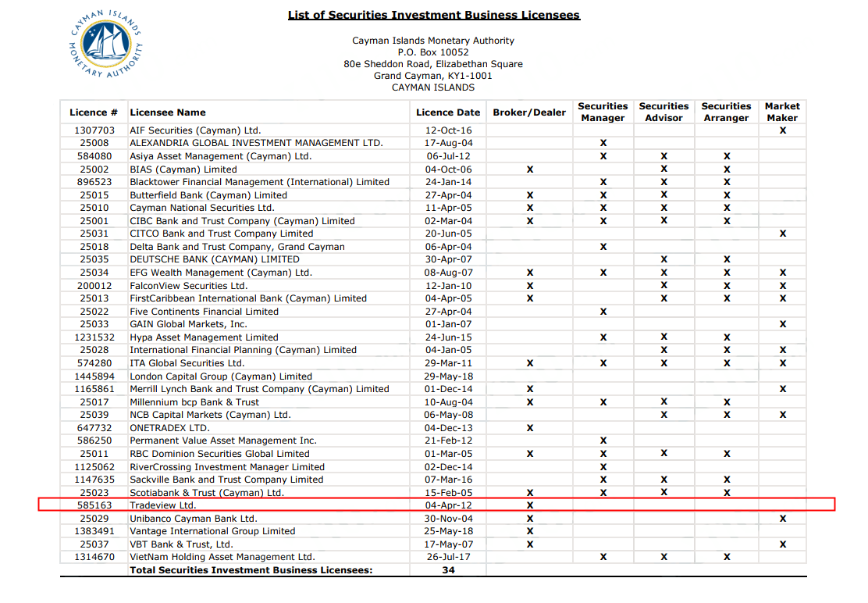Screen dimensions: 868x603
Task: Select 'DEUTSCHE BANK (CAYMAN) LIMITED' name
Action: 215,259
